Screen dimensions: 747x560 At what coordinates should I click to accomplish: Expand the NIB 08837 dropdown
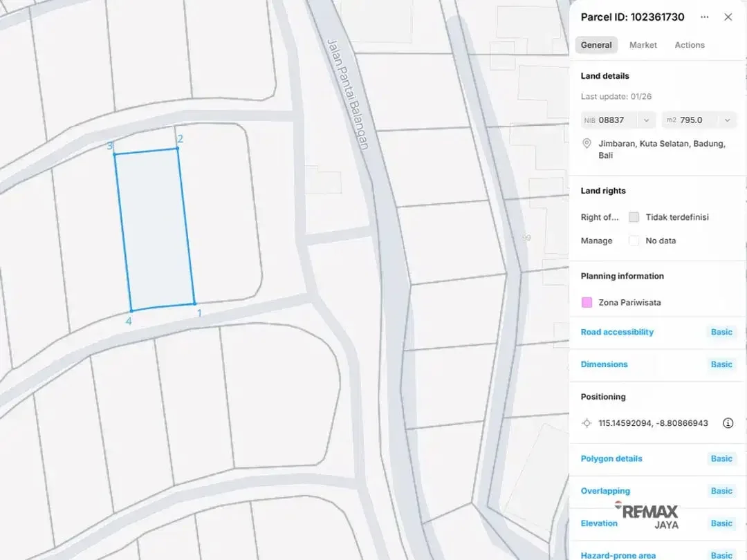coord(647,120)
